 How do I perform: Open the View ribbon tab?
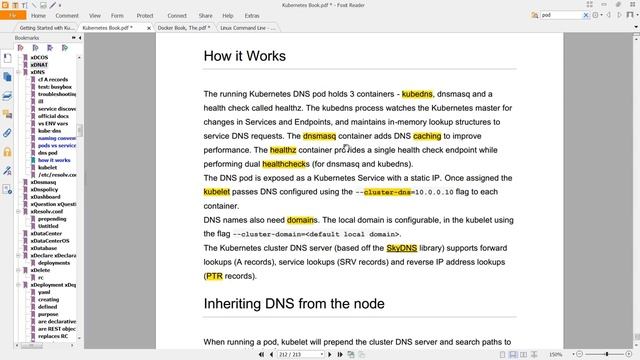[x=95, y=16]
